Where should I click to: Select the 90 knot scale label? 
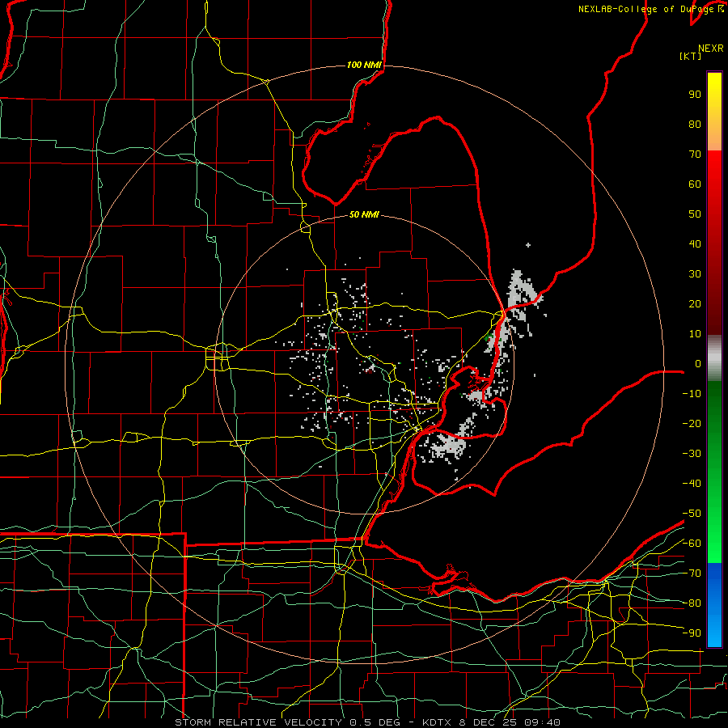coord(695,95)
